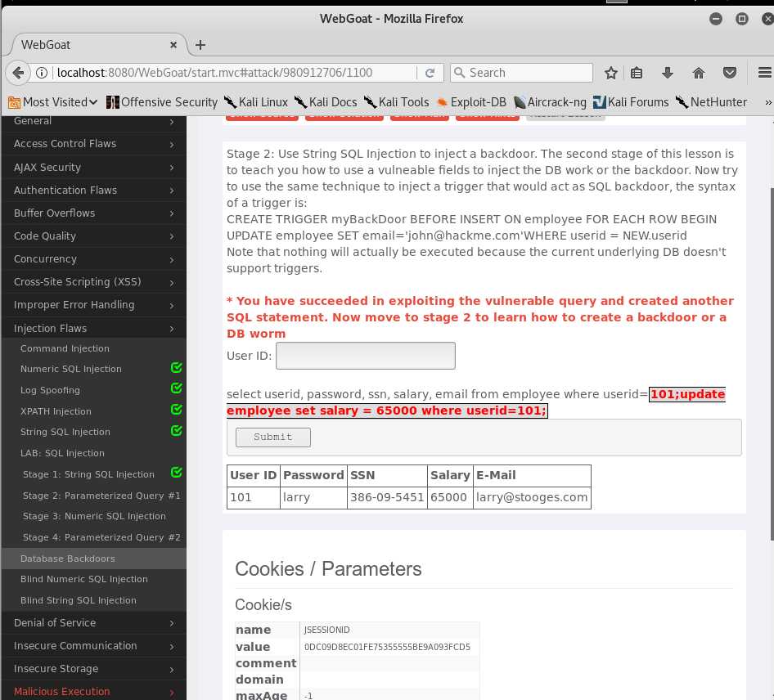Image resolution: width=774 pixels, height=700 pixels.
Task: Open NetHunter bookmark
Action: point(711,102)
